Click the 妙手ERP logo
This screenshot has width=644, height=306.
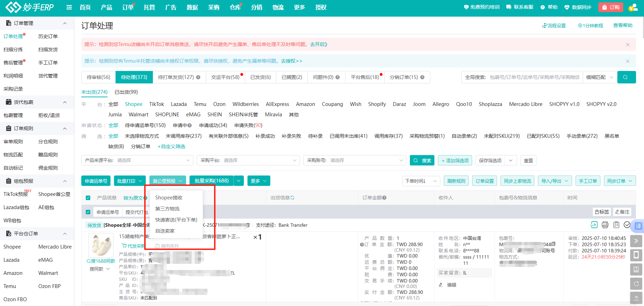pos(30,7)
